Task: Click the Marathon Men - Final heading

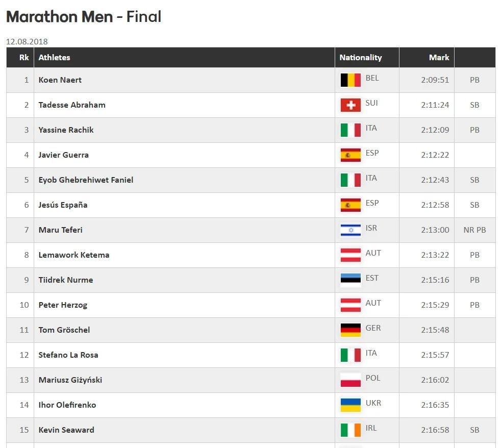Action: click(84, 17)
